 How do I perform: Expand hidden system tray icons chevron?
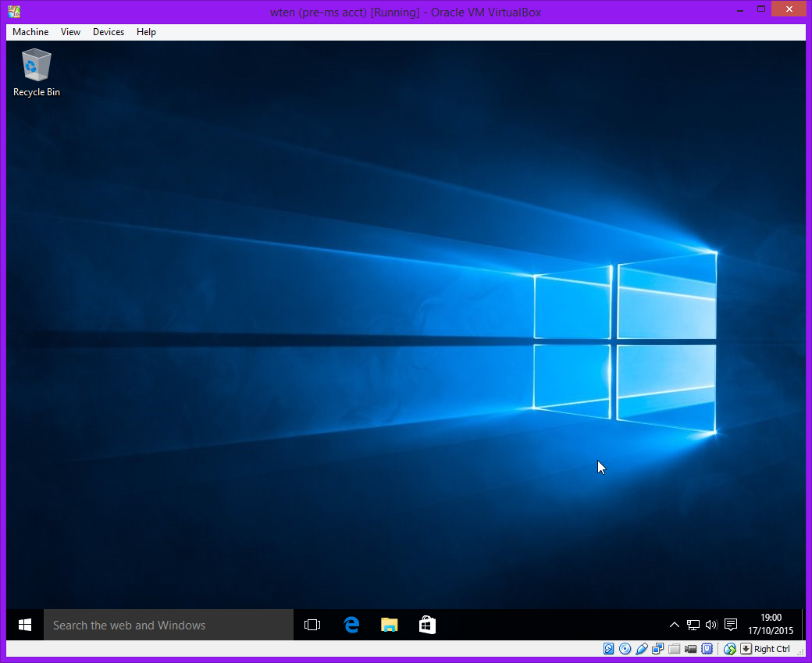pos(675,625)
